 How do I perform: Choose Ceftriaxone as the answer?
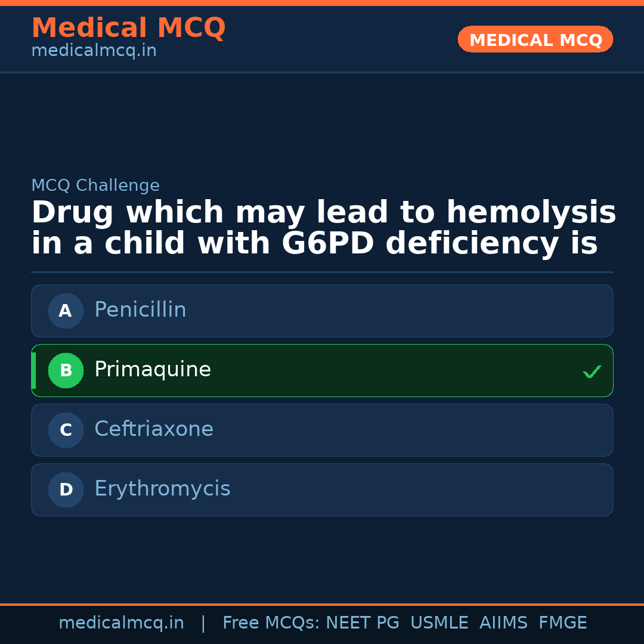(x=322, y=430)
